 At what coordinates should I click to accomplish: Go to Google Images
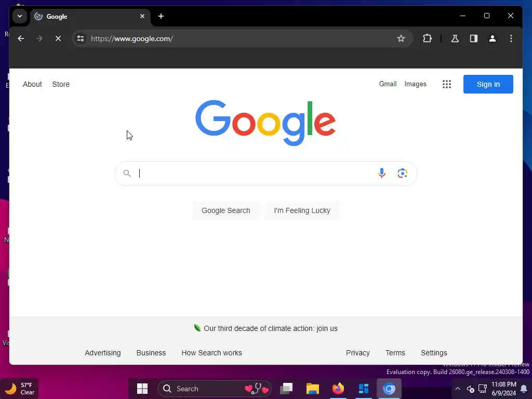[x=415, y=84]
